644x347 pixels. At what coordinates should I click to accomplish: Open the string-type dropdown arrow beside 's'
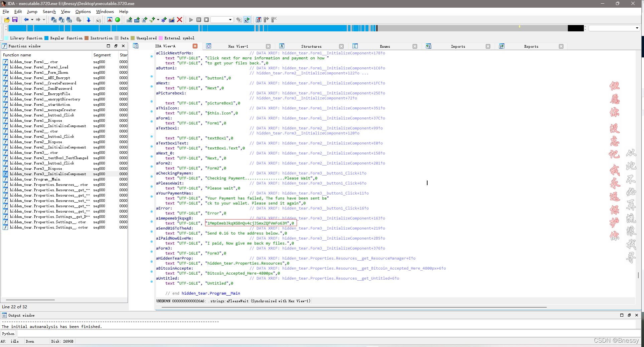coord(158,20)
